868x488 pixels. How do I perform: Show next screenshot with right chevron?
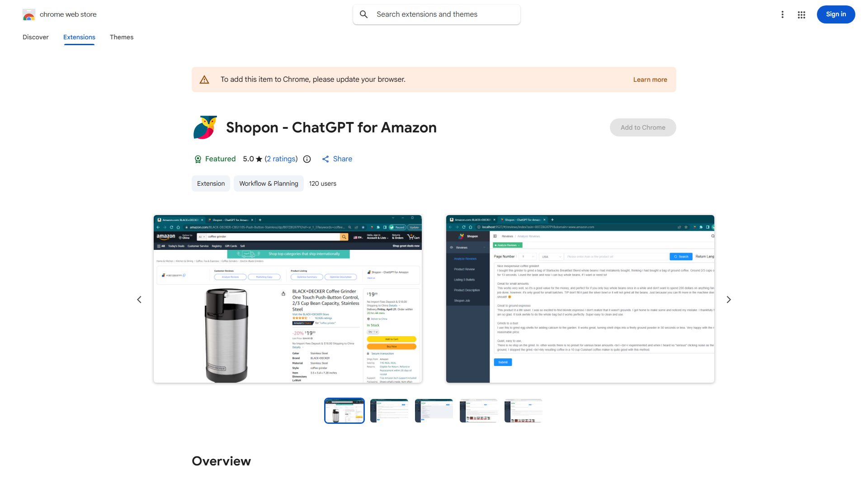728,300
